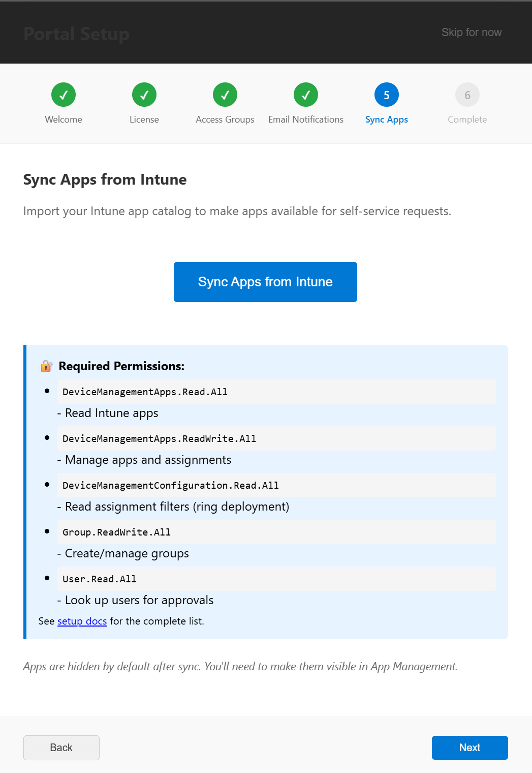Screen dimensions: 532x773
Task: Click the DeviceManagementApps.Read.All permission code
Action: coord(276,392)
